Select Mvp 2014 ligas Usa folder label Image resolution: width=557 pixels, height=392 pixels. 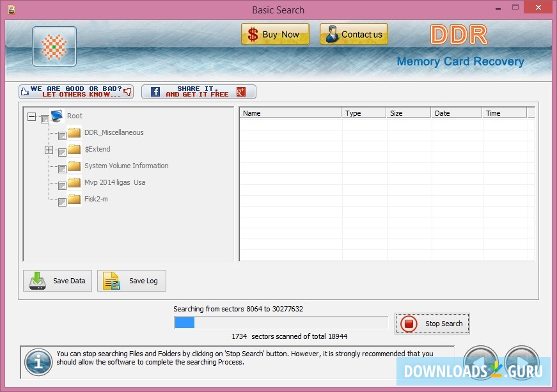(x=114, y=182)
